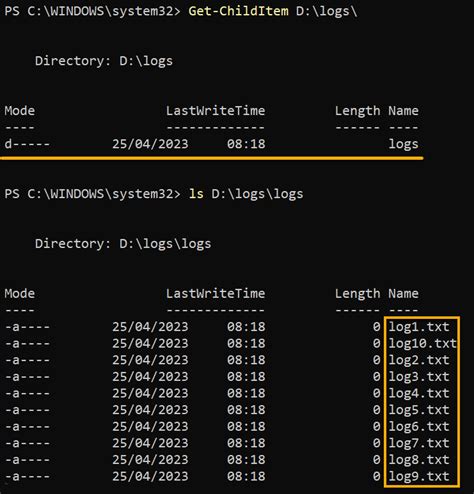Click file name log3.txt
This screenshot has height=494, width=474.
tap(419, 377)
